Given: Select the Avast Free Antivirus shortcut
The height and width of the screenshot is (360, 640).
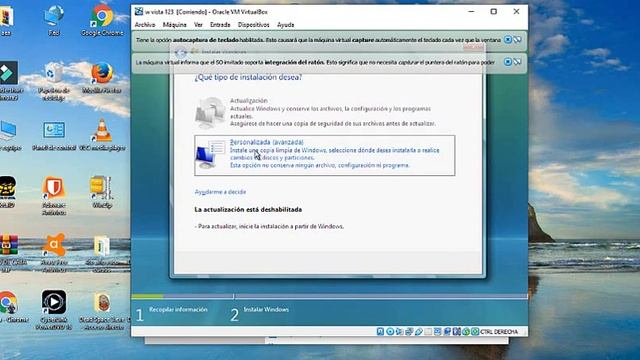Looking at the screenshot, I should point(54,253).
